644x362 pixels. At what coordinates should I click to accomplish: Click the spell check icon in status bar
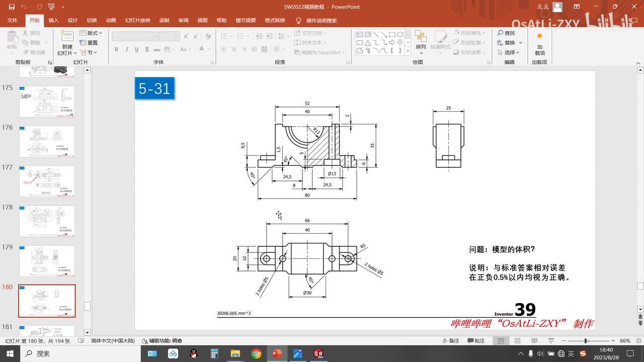(81, 341)
